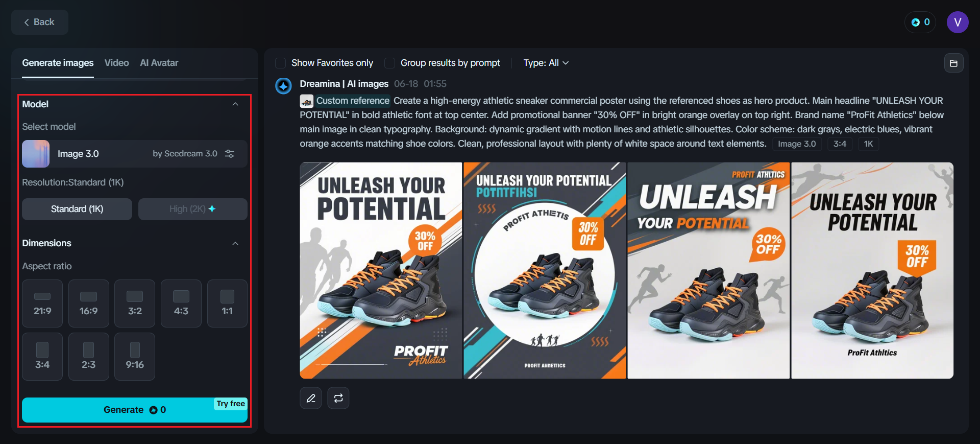Go Back to previous page
Image resolution: width=980 pixels, height=444 pixels.
pos(39,22)
